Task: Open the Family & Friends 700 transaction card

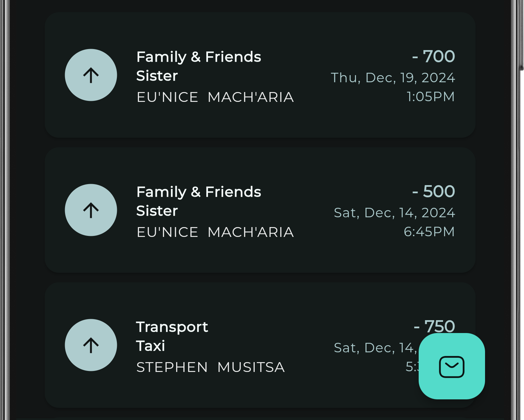Action: [x=261, y=75]
